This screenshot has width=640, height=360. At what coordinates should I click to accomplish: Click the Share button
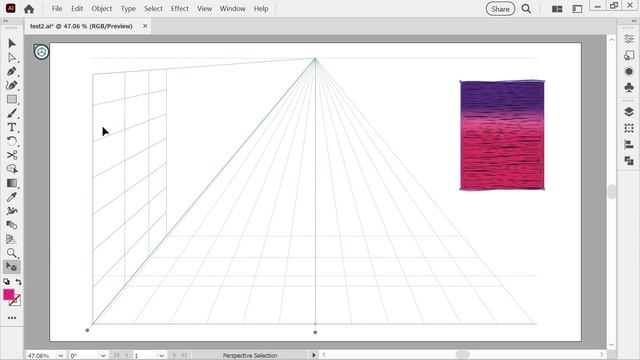[x=500, y=9]
